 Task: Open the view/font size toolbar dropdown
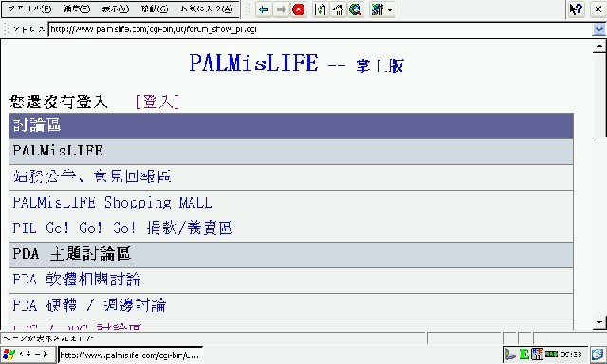coord(381,9)
